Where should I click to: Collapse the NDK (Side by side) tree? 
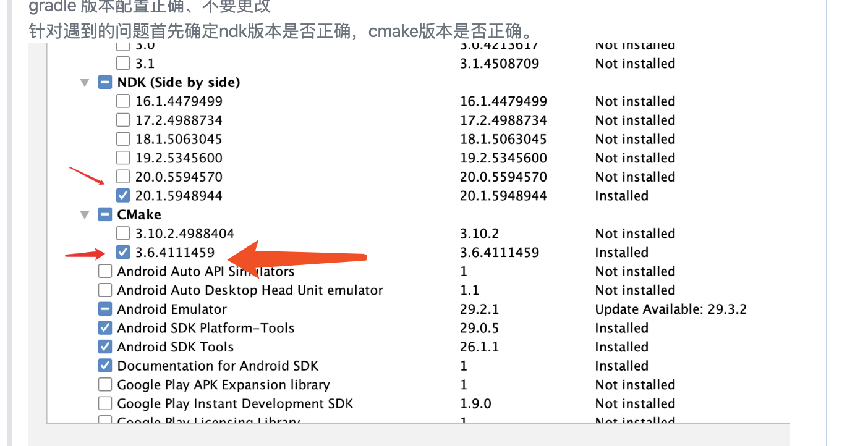click(85, 82)
